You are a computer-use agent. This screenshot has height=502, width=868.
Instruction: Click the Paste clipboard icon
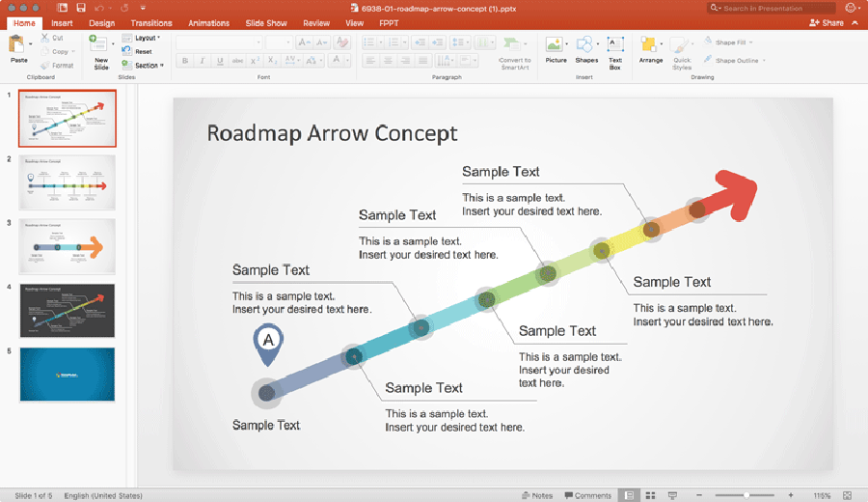16,43
